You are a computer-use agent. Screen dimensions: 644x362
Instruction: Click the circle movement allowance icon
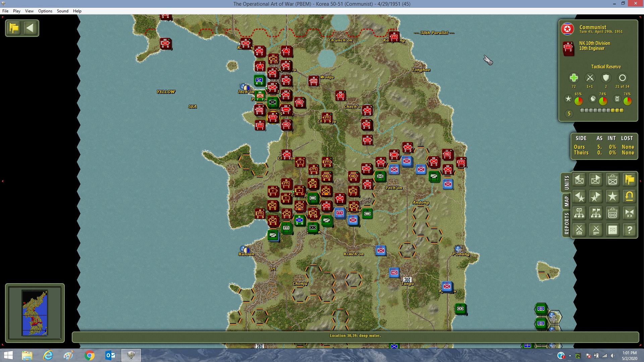click(x=622, y=78)
